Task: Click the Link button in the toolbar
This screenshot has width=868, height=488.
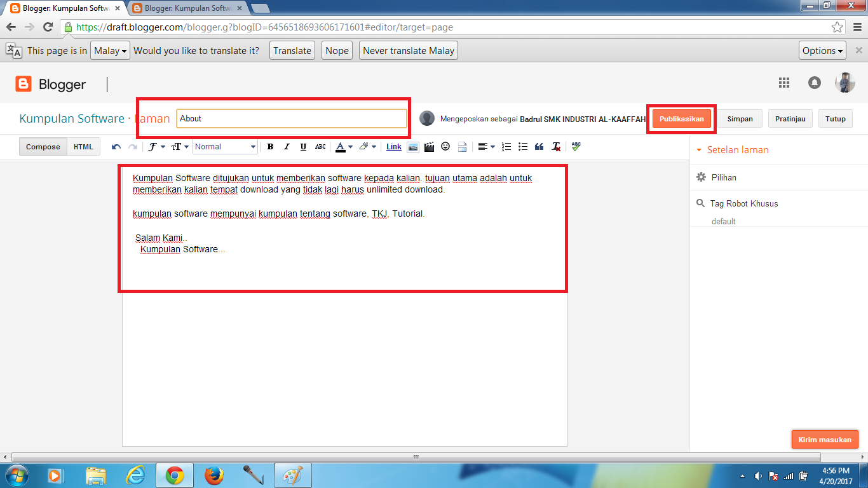Action: pyautogui.click(x=394, y=147)
